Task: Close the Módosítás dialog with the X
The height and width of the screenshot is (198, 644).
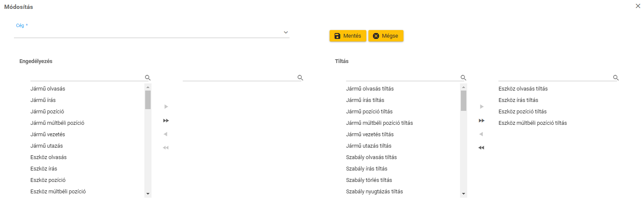Action: (x=638, y=6)
